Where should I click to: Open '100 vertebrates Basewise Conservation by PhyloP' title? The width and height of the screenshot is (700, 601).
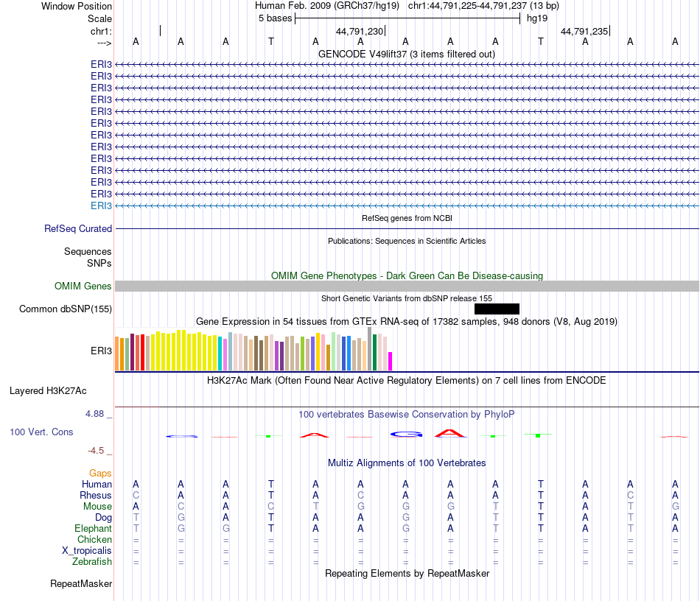407,414
